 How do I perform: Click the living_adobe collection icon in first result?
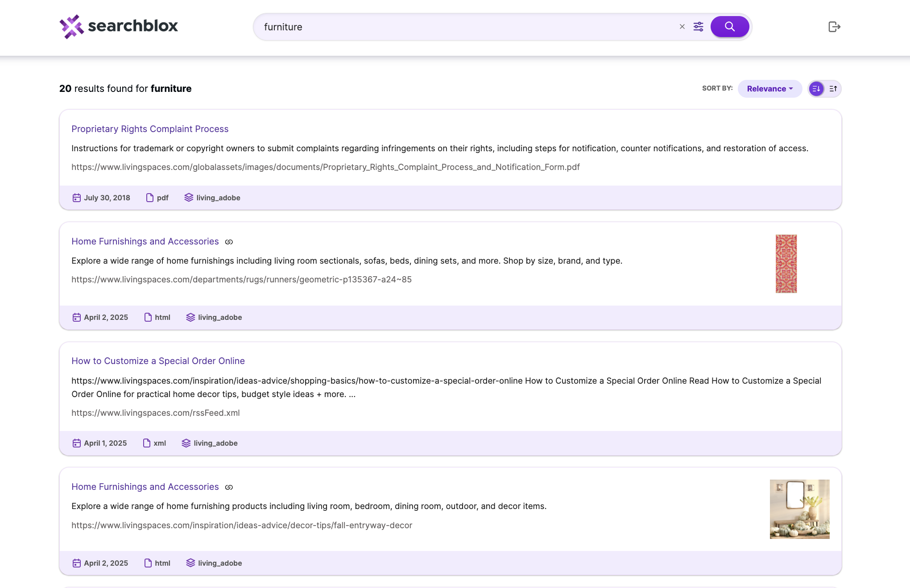point(189,198)
